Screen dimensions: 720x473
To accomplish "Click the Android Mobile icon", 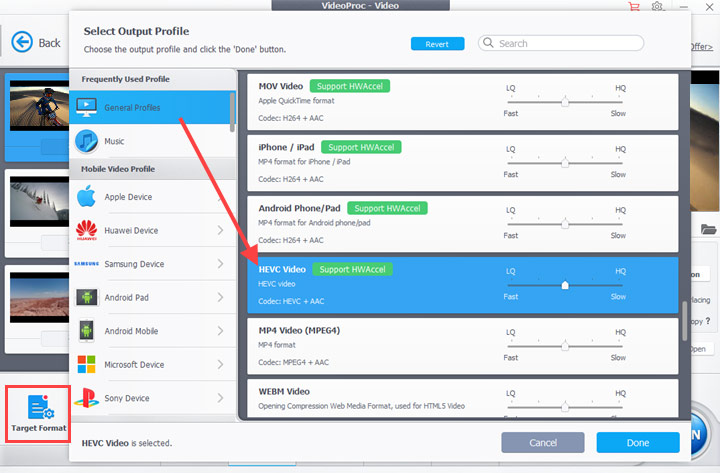I will [86, 331].
